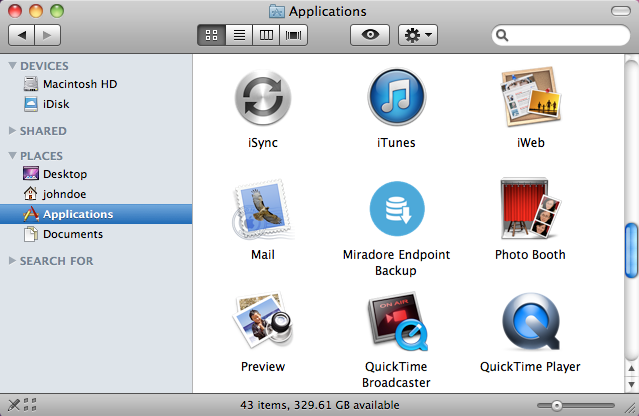Switch to Cover Flow view
This screenshot has width=639, height=416.
[293, 35]
